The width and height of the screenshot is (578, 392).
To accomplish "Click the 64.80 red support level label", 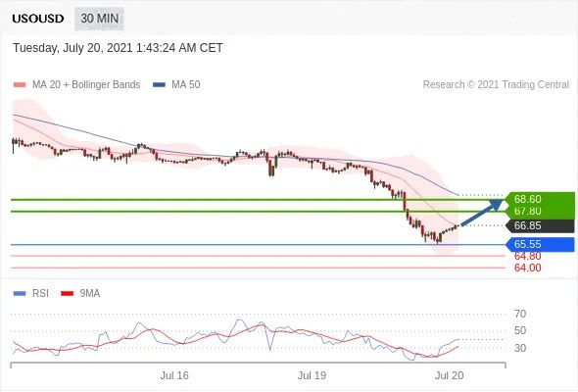I will pos(527,256).
